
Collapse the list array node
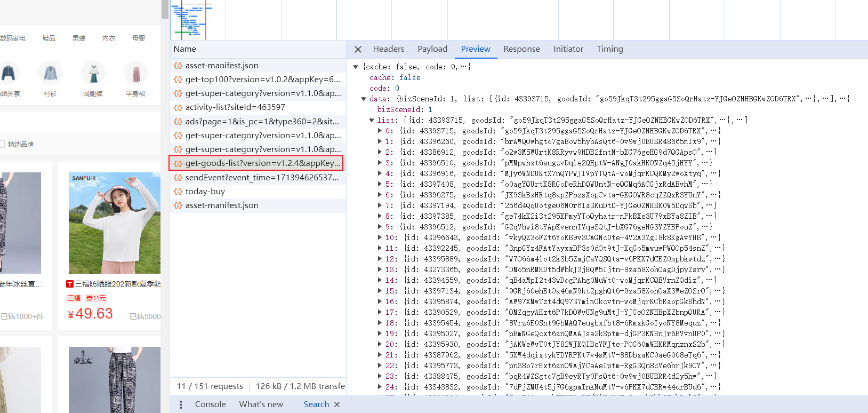click(372, 120)
